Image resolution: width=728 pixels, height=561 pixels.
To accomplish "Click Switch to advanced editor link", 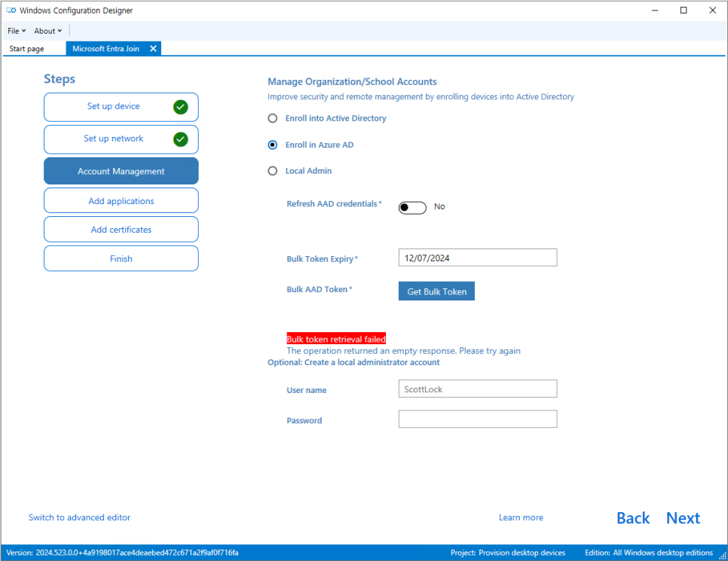I will [x=79, y=517].
